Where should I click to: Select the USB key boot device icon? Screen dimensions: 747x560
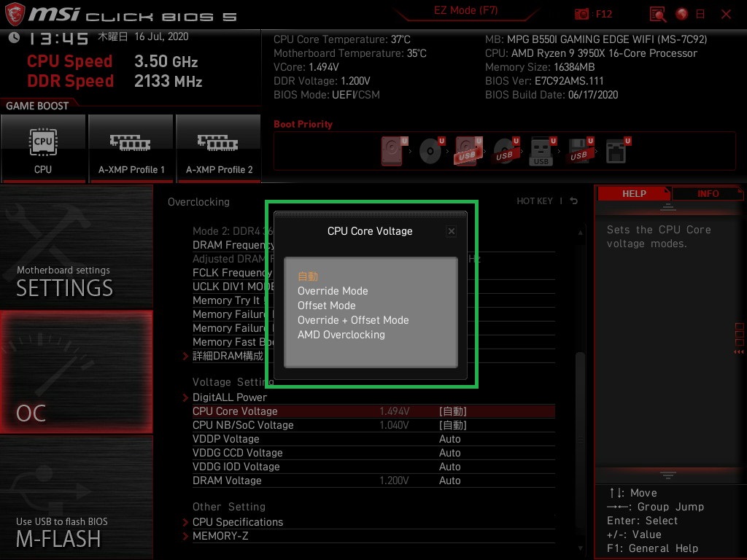pos(542,151)
